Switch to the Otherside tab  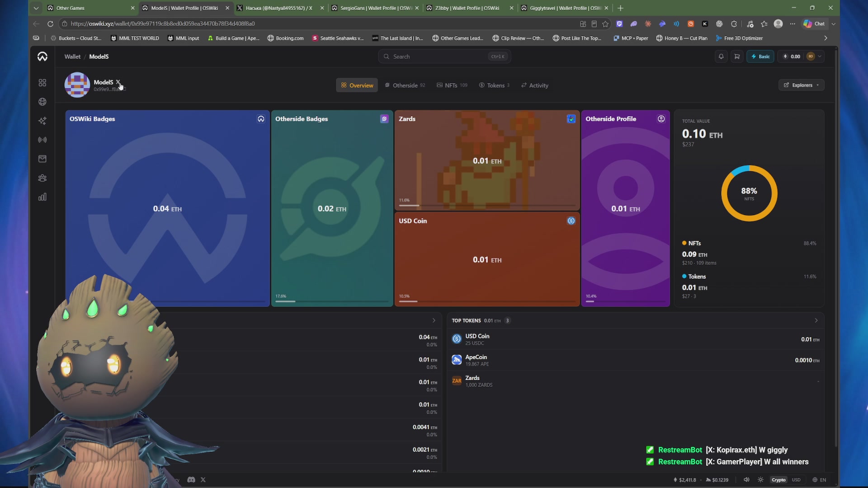pos(405,85)
